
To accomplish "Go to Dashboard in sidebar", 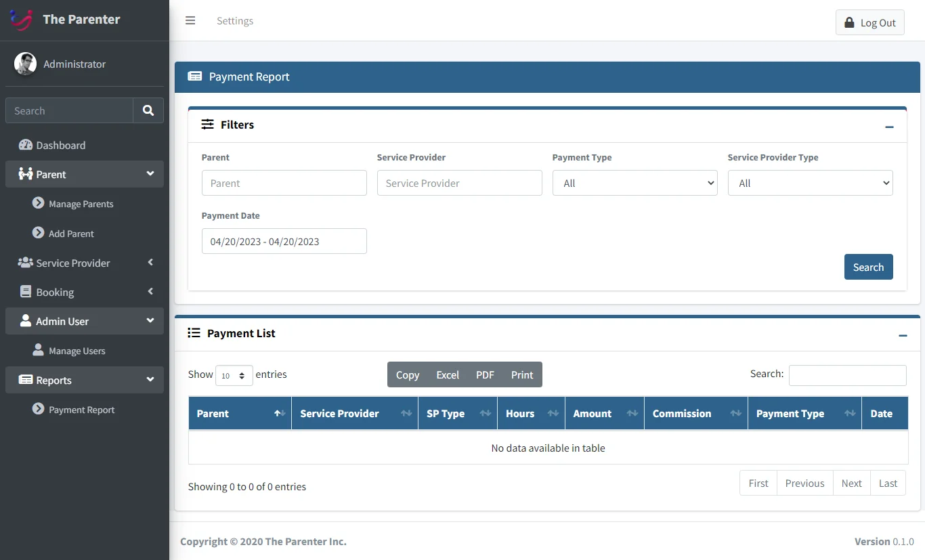I will [x=60, y=145].
